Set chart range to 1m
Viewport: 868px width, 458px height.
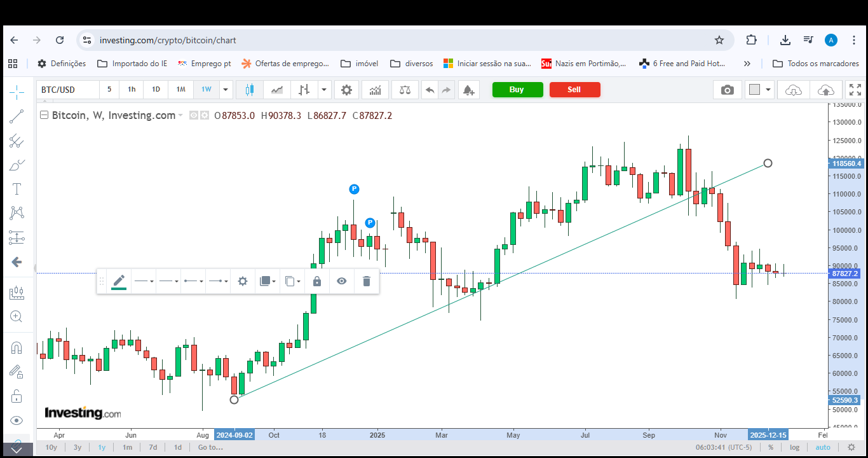click(128, 447)
